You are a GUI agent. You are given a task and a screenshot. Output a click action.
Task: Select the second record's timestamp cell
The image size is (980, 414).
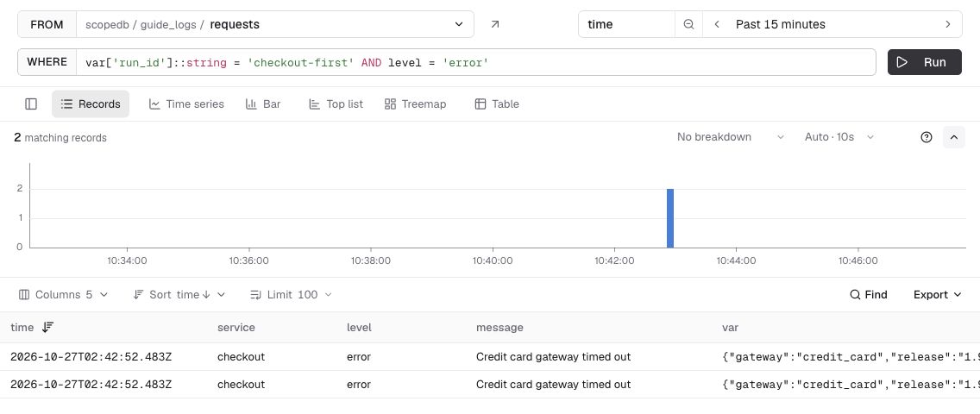[91, 385]
